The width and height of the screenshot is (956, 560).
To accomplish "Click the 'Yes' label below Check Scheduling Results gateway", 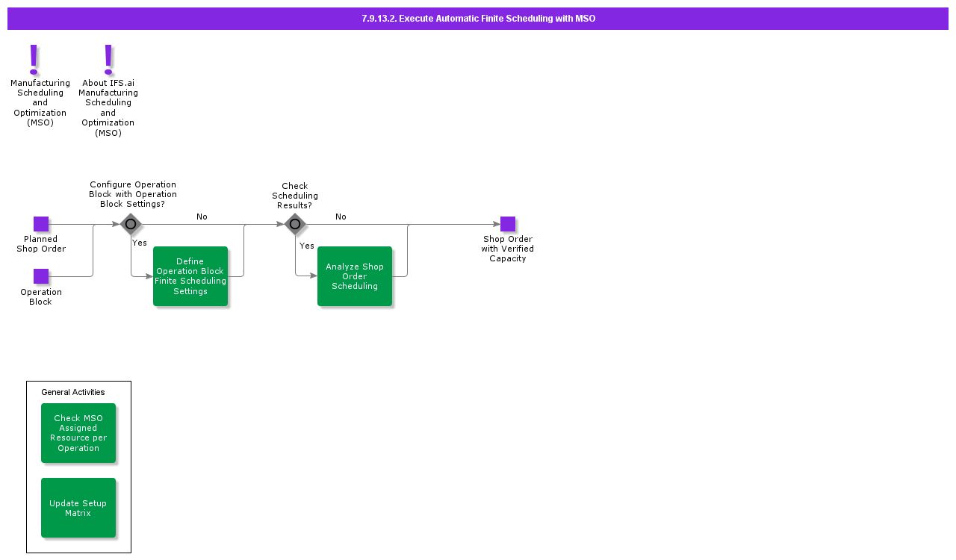I will (307, 246).
